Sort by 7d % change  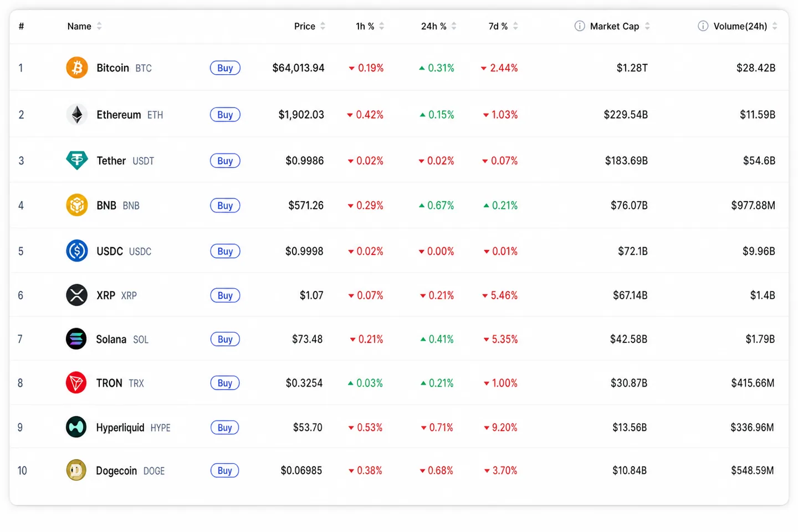(503, 26)
